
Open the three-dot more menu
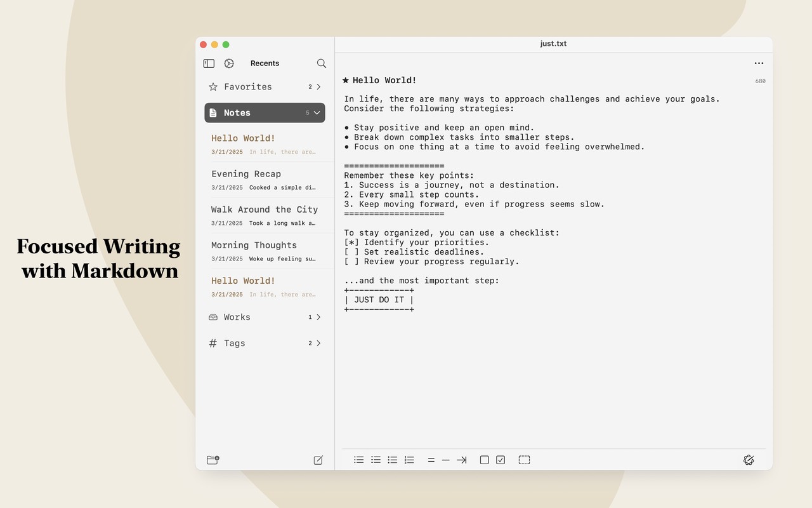(x=759, y=63)
